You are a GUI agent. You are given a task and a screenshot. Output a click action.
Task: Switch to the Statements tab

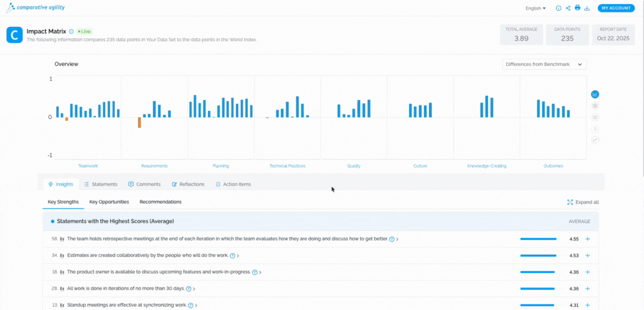click(101, 184)
